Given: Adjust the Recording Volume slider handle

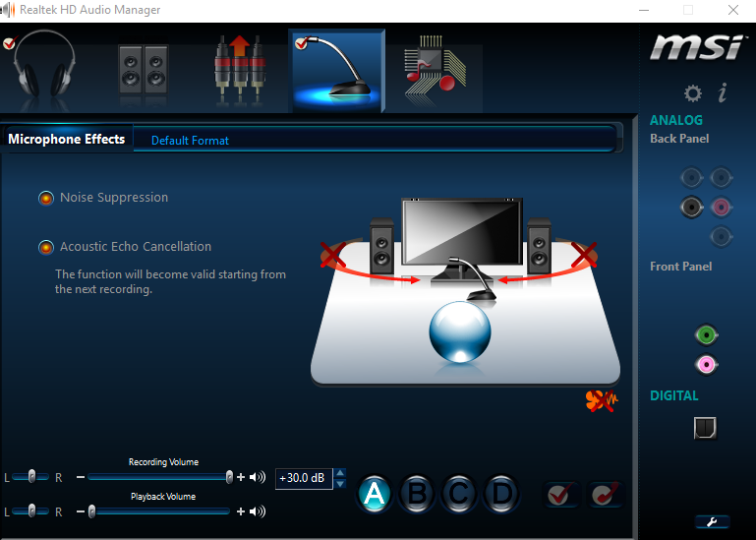Looking at the screenshot, I should pos(229,477).
